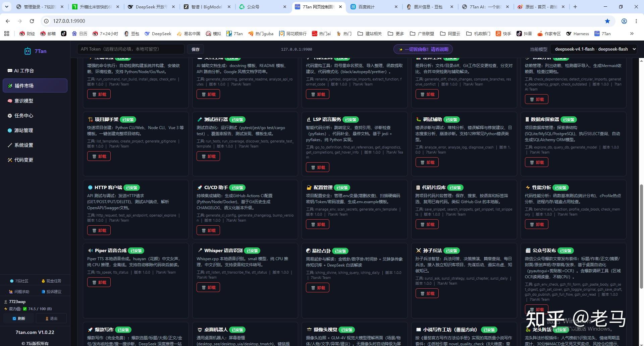
Task: Open the apps grid in bookmarks bar
Action: pos(7,34)
